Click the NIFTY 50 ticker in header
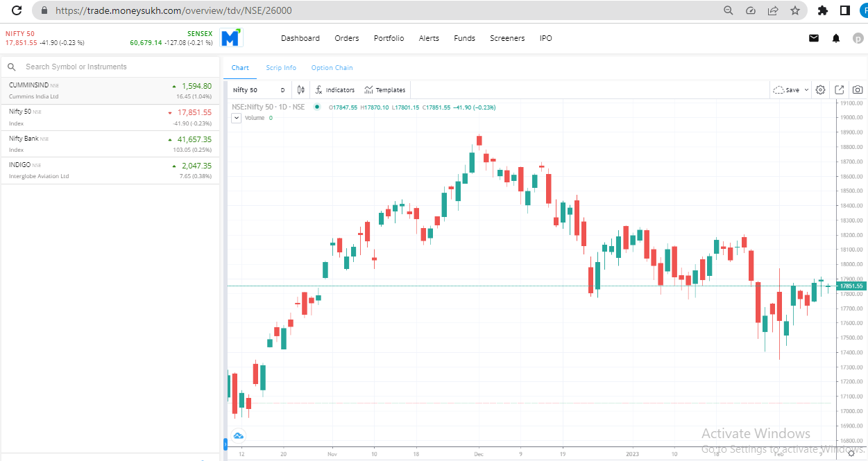 [x=45, y=38]
